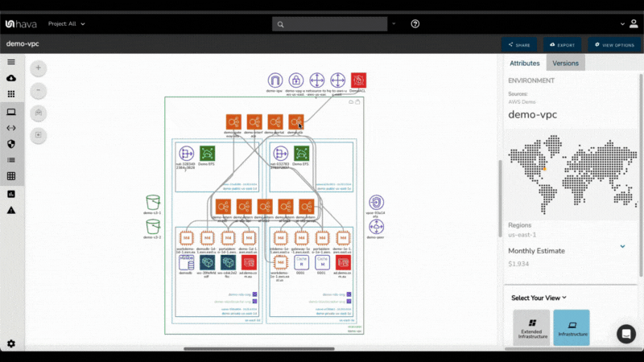Click the $1,934 monthly estimate value
The width and height of the screenshot is (644, 362).
tap(518, 264)
